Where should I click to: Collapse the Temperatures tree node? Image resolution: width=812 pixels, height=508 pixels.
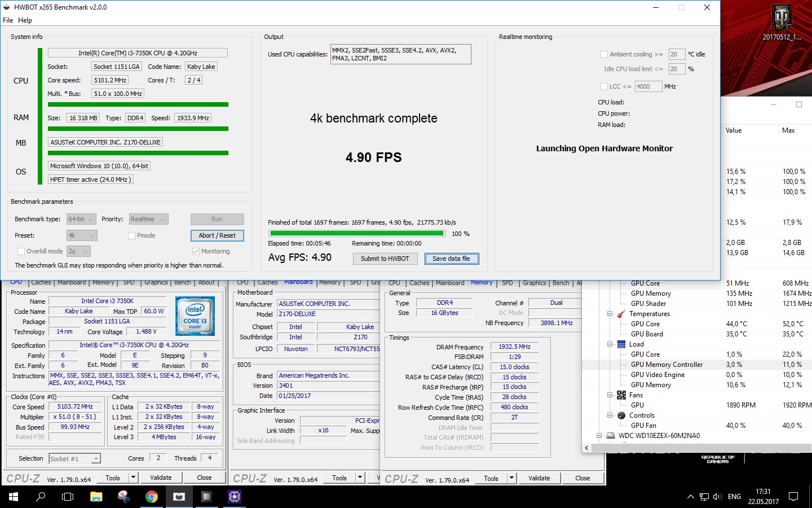[610, 314]
